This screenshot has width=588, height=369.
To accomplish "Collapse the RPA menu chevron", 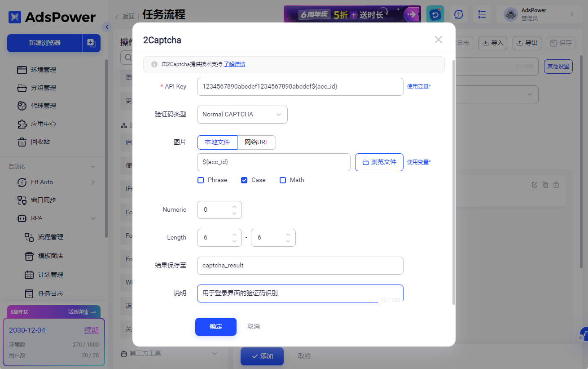I will (93, 218).
